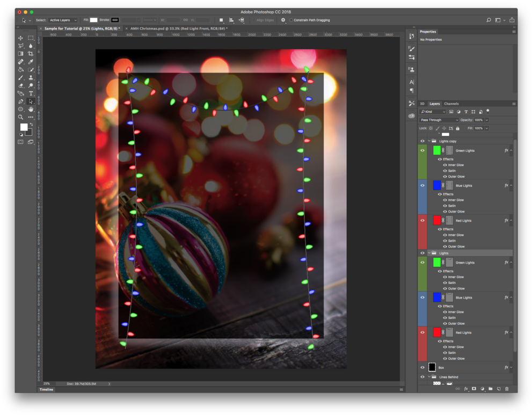Open the Opacity dropdown arrow
This screenshot has height=415, width=532.
pyautogui.click(x=486, y=120)
